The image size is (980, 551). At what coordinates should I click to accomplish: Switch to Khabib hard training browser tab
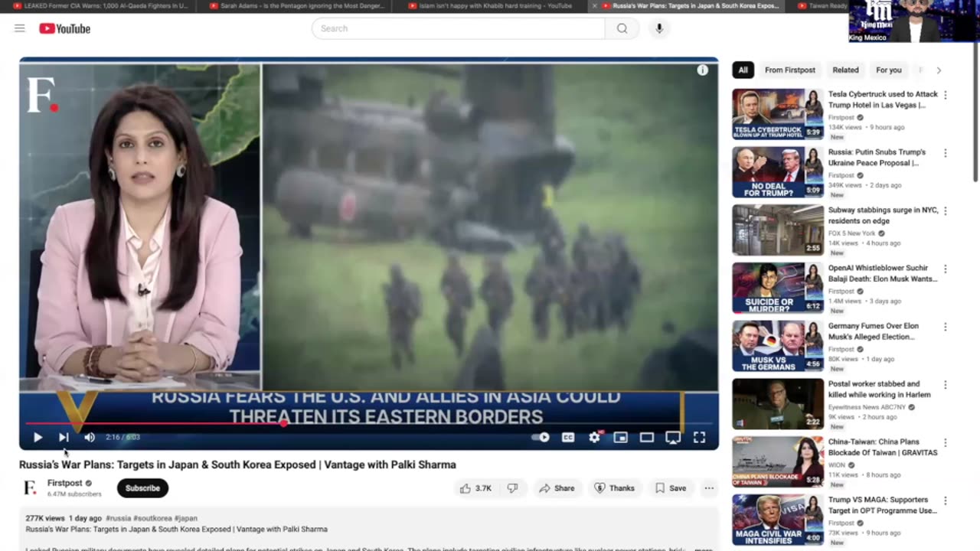click(x=490, y=5)
